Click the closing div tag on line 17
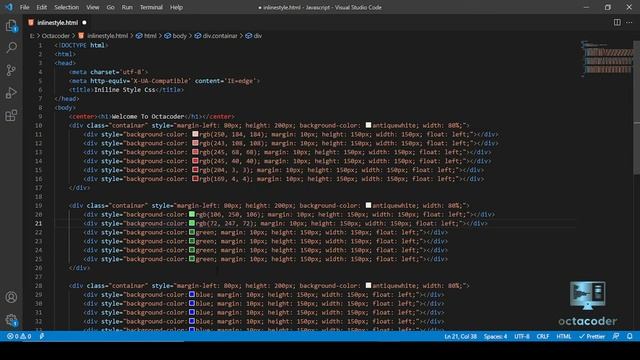640x360 pixels. coord(80,188)
